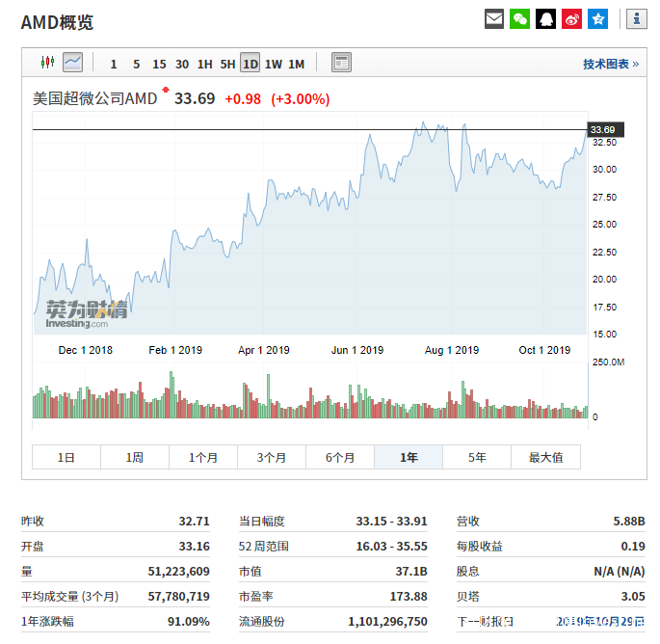This screenshot has width=660, height=644.
Task: Select the 1个月 range tab
Action: (x=203, y=457)
